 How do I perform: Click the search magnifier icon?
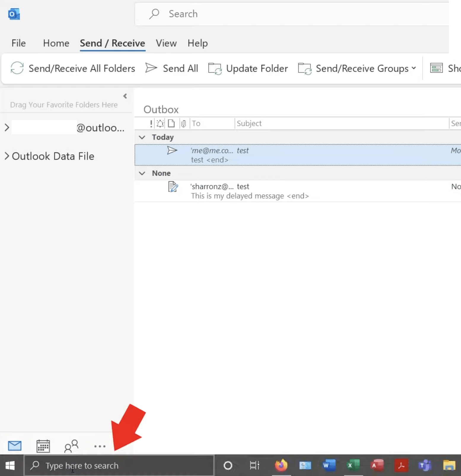coord(154,14)
